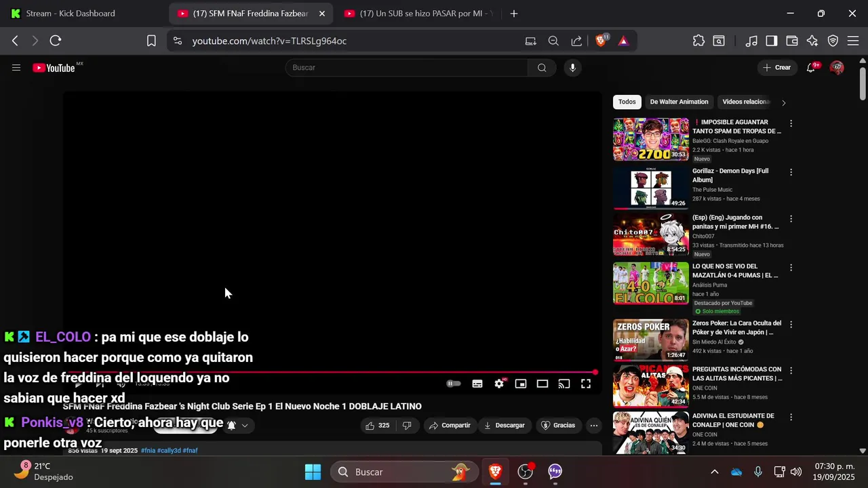Open Brave Rewards triangle icon
Screen dimensions: 868x488
pos(623,41)
